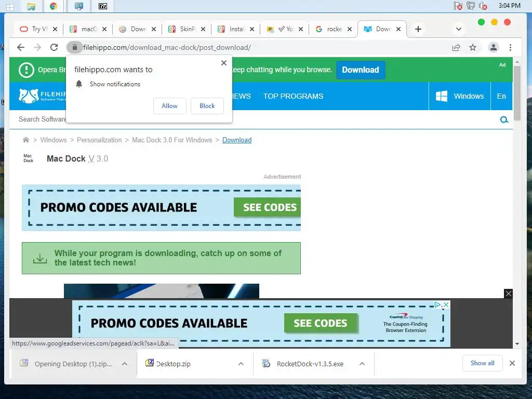Click Show all downloads
This screenshot has height=399, width=532.
click(482, 363)
